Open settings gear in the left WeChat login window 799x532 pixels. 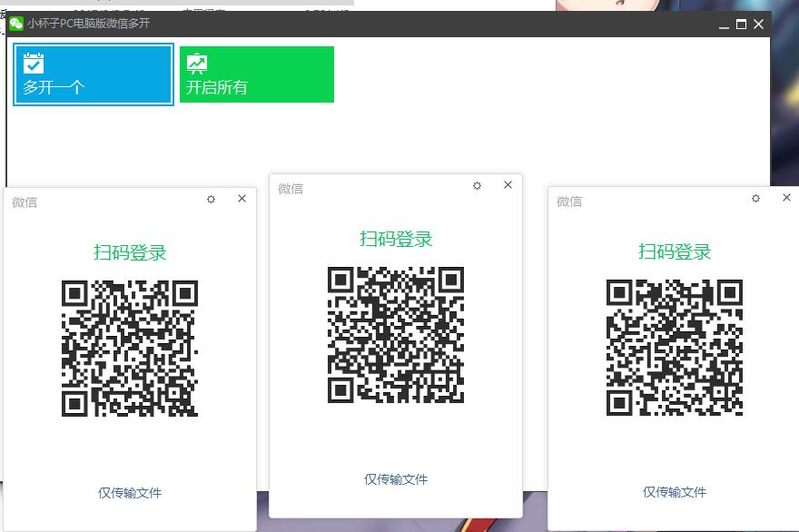click(x=211, y=199)
